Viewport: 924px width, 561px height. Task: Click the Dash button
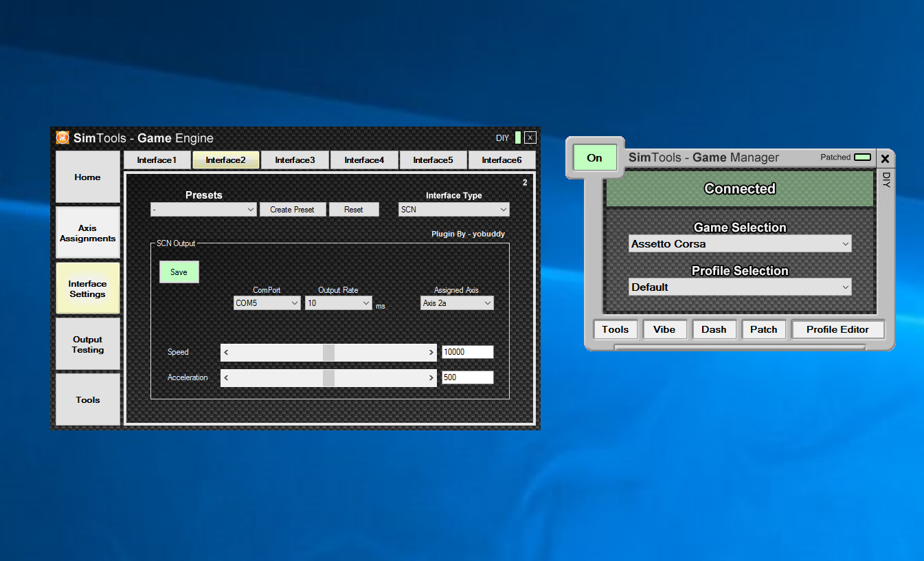coord(714,329)
